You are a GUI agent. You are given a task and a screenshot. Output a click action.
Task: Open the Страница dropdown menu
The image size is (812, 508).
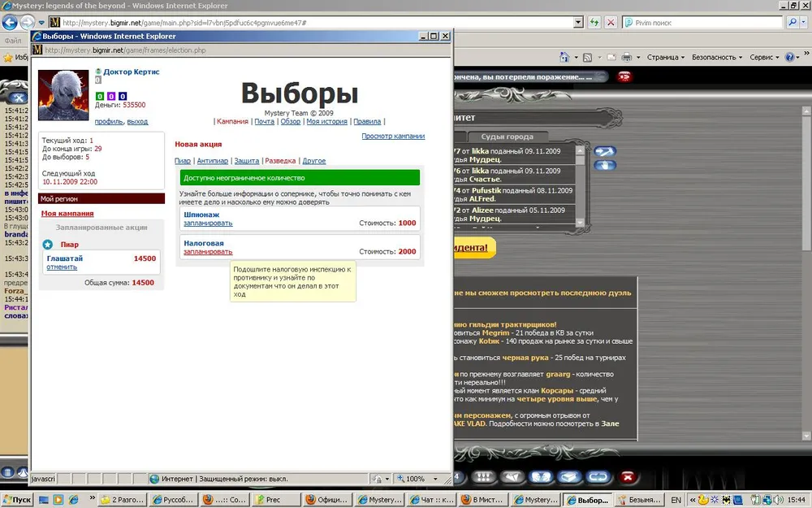click(x=666, y=58)
